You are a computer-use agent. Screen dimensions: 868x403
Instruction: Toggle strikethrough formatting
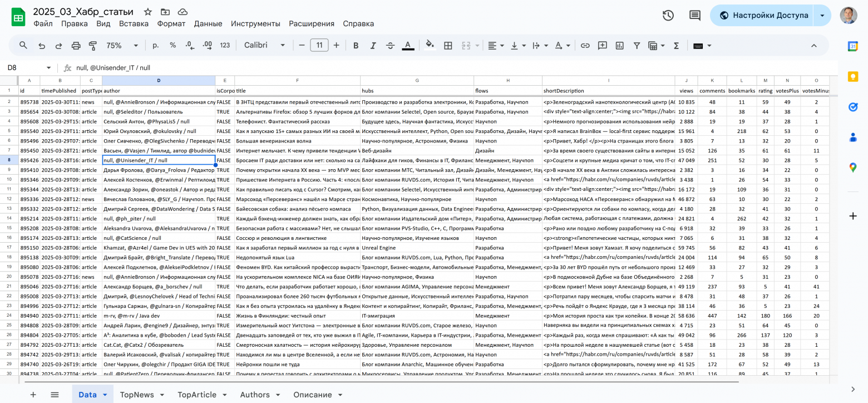tap(390, 46)
